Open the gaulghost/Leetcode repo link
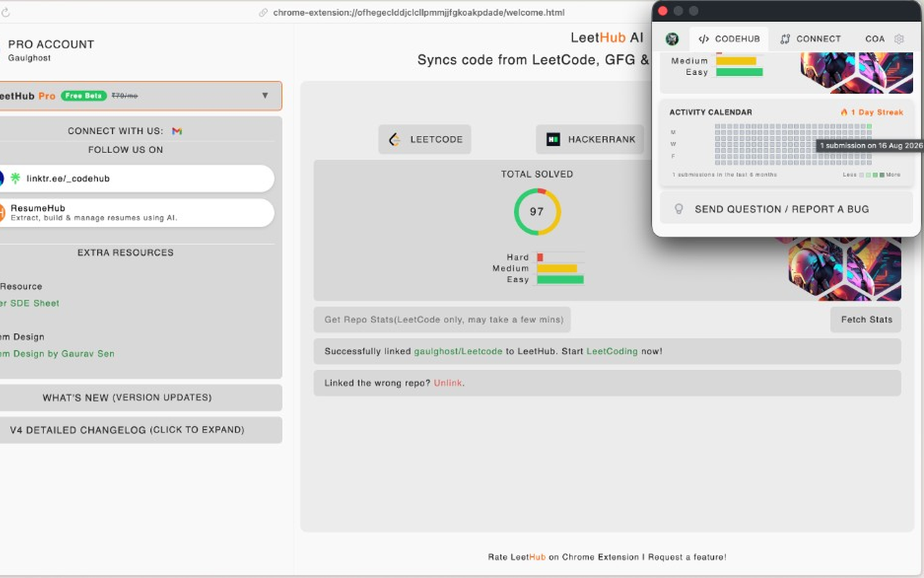924x578 pixels. tap(458, 351)
